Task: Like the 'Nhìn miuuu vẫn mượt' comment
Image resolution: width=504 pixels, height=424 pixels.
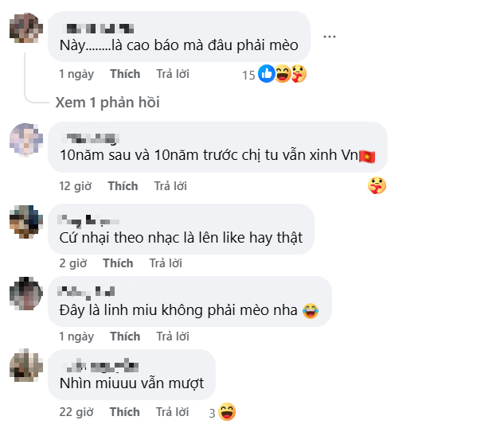Action: pyautogui.click(x=125, y=412)
